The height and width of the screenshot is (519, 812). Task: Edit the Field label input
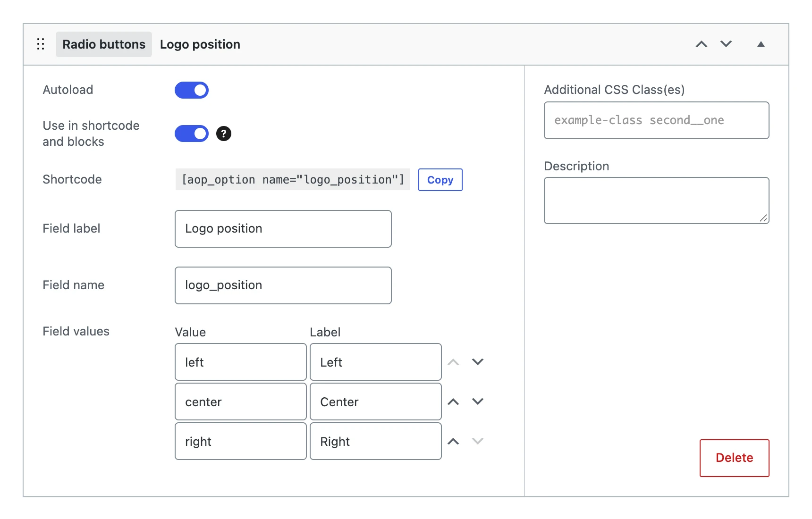[x=283, y=229]
